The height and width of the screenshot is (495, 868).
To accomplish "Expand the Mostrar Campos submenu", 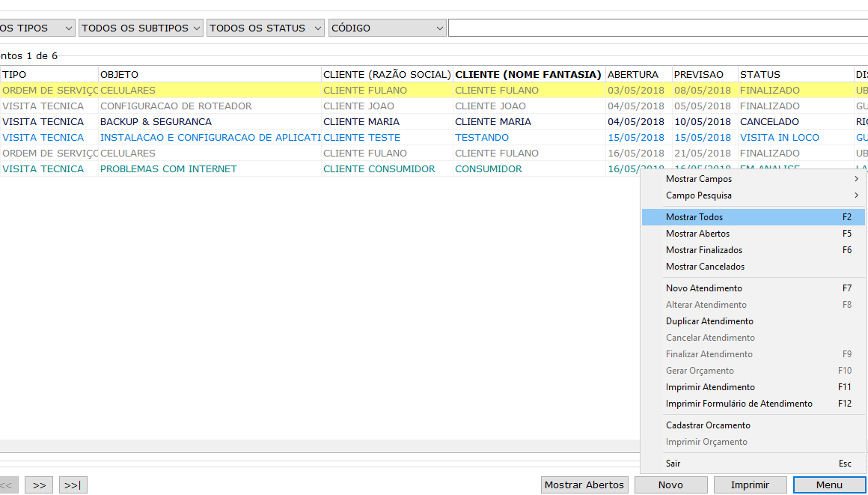I will [x=754, y=179].
